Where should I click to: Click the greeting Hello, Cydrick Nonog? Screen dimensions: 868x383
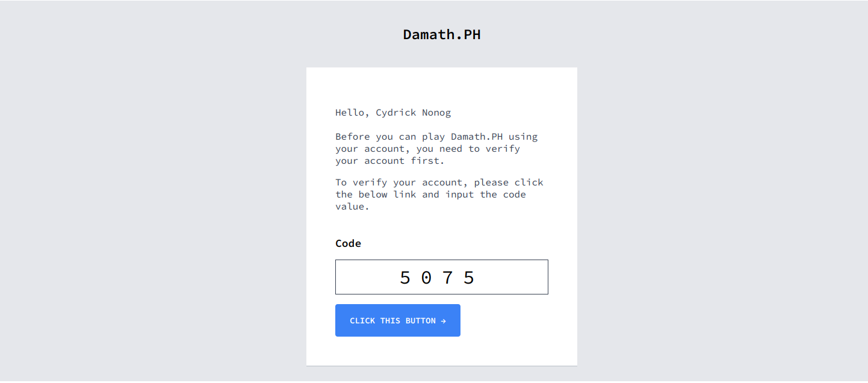click(393, 113)
